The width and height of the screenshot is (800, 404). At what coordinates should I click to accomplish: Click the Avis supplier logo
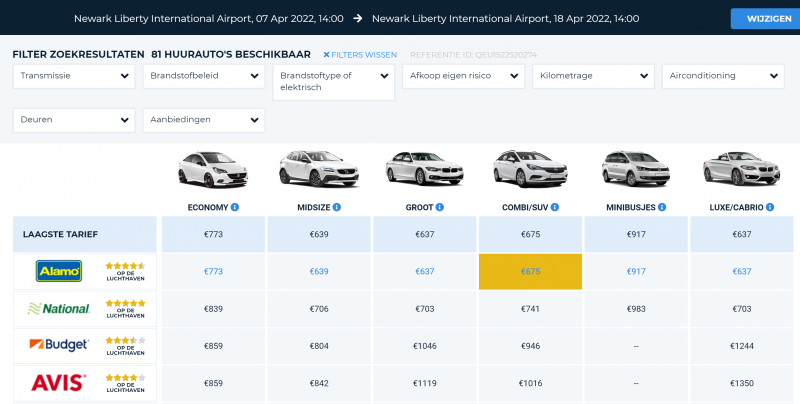(59, 383)
